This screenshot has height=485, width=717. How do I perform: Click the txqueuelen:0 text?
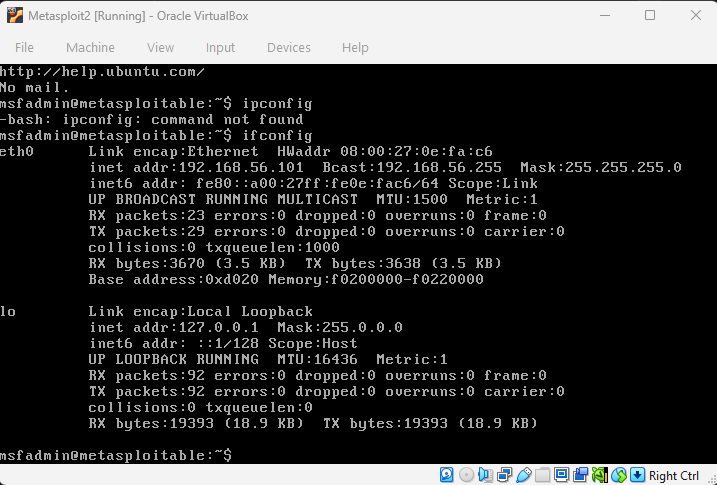[259, 407]
